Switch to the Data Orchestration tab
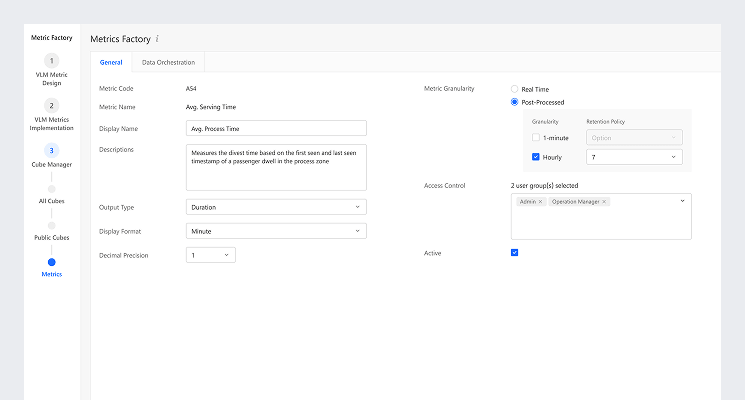Image resolution: width=745 pixels, height=400 pixels. coord(168,62)
